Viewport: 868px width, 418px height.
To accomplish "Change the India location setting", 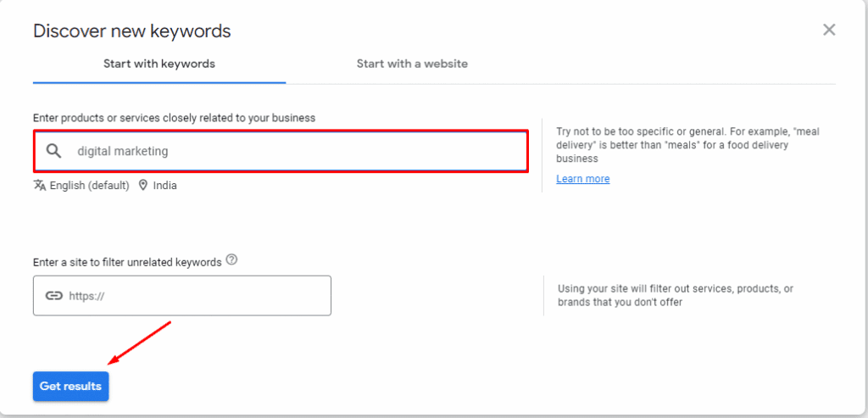I will [165, 185].
